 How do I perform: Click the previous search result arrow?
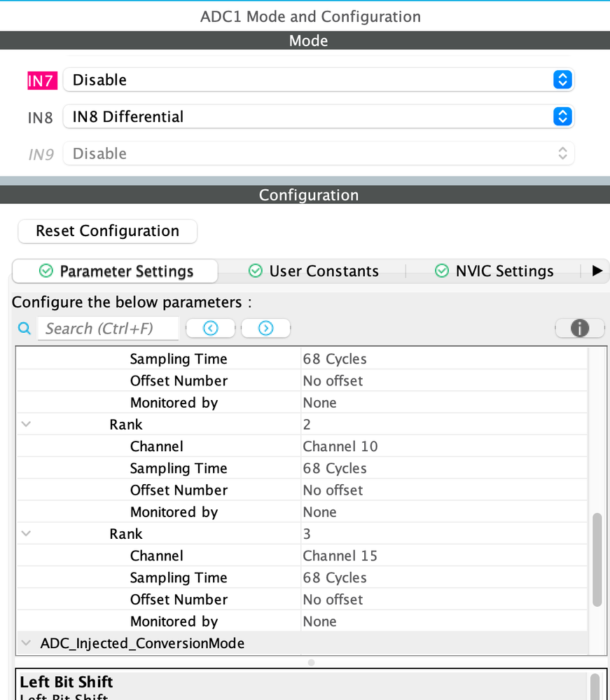(210, 328)
